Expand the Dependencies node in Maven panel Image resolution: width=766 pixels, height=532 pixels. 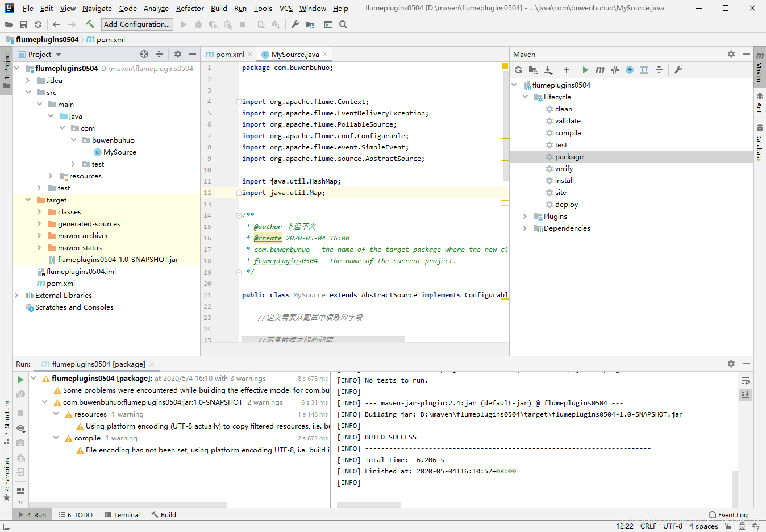click(x=525, y=228)
